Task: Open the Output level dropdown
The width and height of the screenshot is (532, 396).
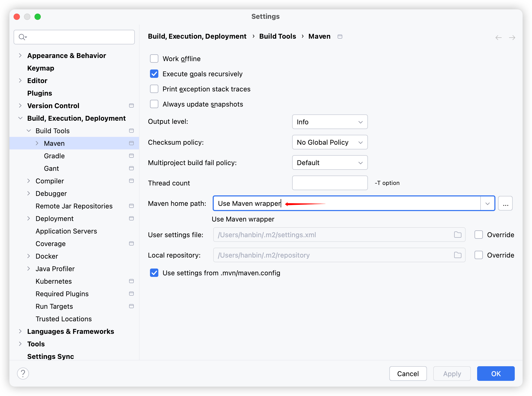Action: [330, 122]
